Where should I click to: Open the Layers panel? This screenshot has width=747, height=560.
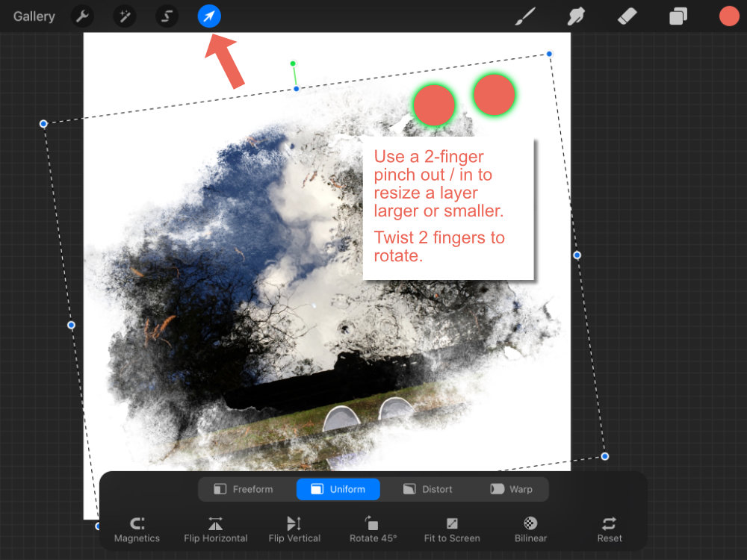pyautogui.click(x=678, y=16)
